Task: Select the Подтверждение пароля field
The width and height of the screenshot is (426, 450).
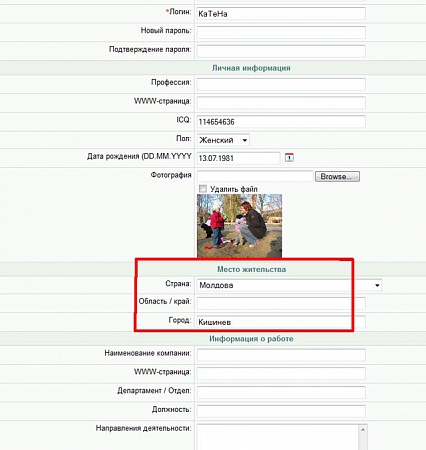Action: pyautogui.click(x=281, y=51)
